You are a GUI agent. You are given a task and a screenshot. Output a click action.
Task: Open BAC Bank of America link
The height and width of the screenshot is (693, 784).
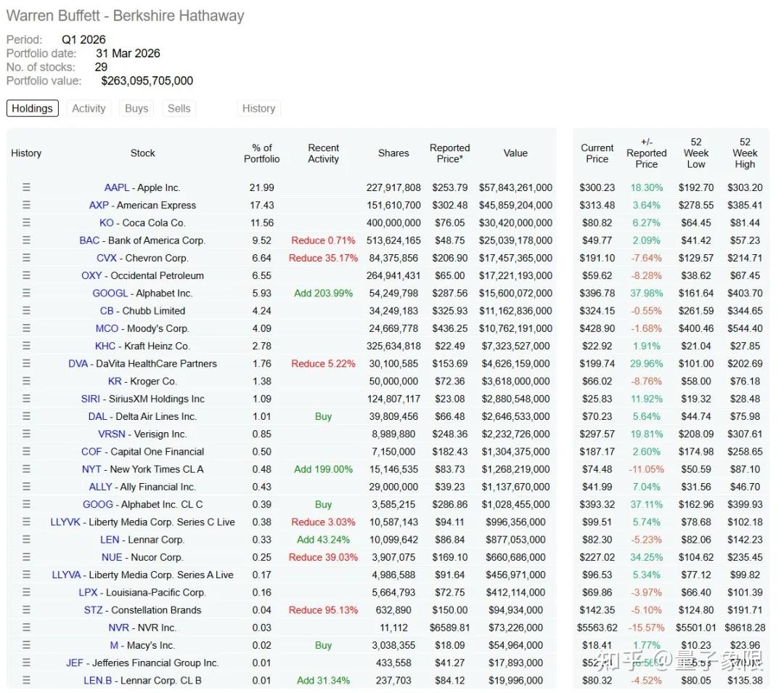[x=89, y=240]
